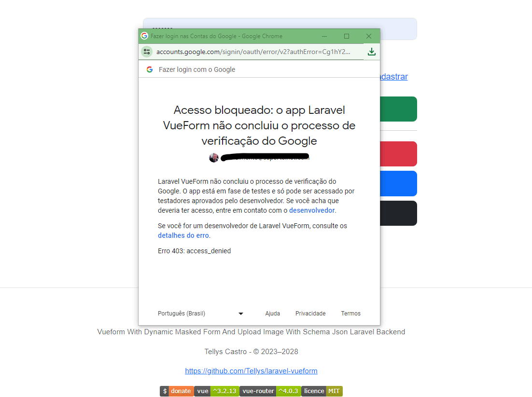Click the Termos footer link
The image size is (532, 397).
pos(351,314)
